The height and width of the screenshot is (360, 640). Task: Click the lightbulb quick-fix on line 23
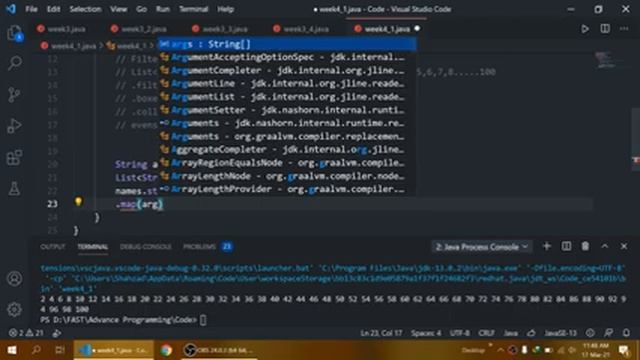[x=78, y=202]
